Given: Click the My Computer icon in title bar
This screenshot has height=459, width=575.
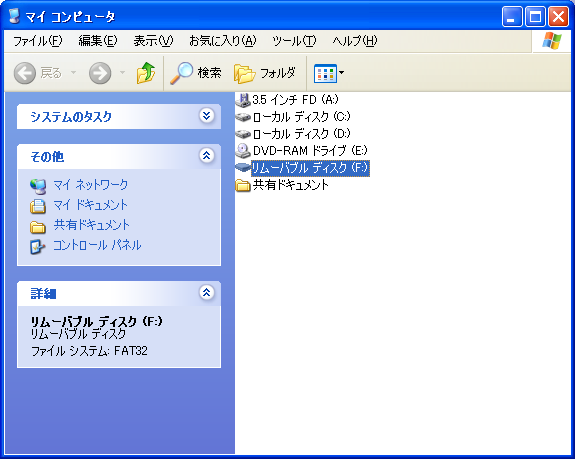Looking at the screenshot, I should (14, 16).
